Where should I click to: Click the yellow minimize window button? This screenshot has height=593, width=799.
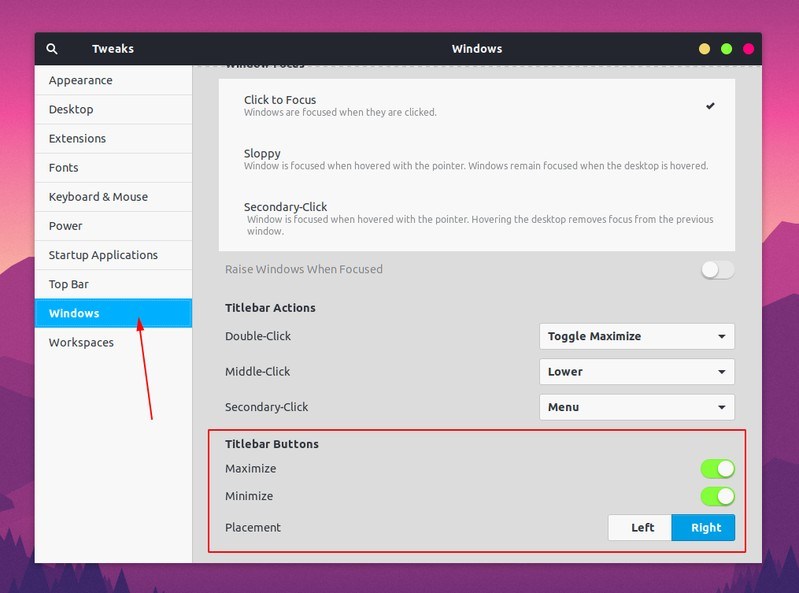click(x=704, y=49)
